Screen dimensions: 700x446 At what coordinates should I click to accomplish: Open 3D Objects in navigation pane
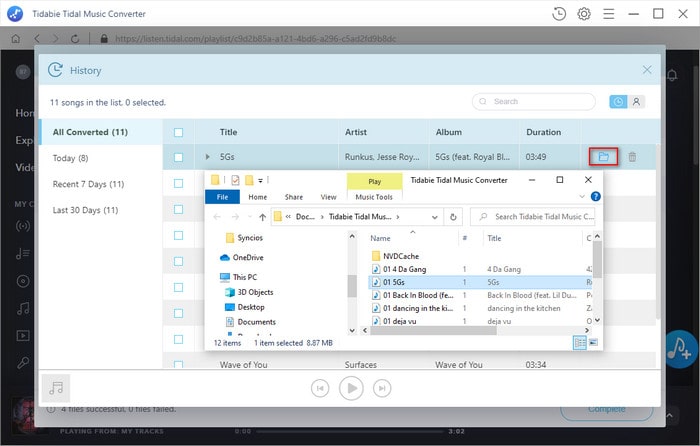(x=249, y=292)
